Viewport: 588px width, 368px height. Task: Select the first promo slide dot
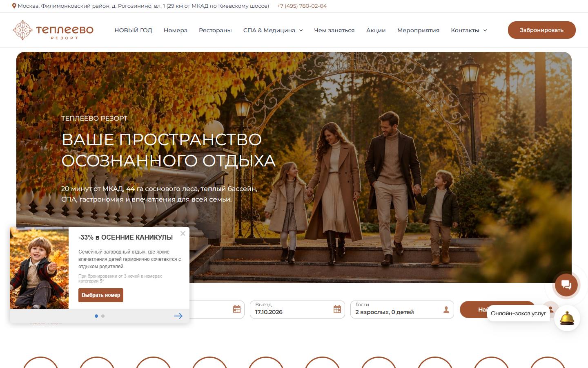(x=96, y=316)
